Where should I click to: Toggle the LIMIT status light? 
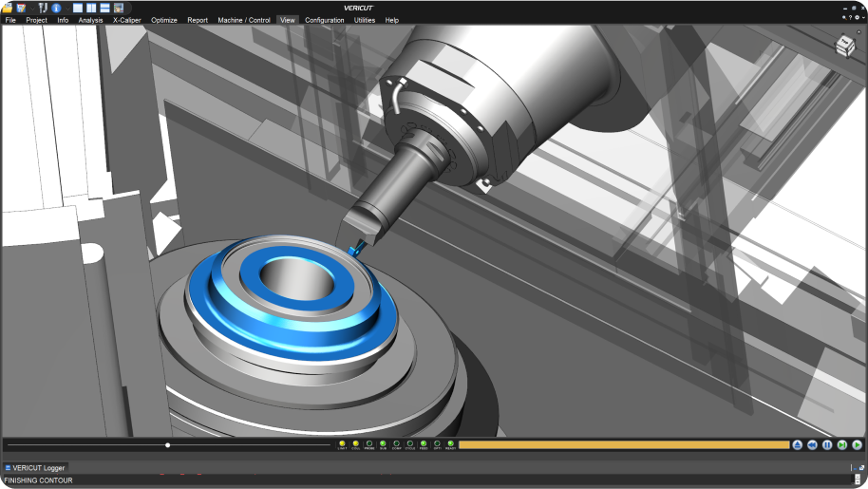(x=342, y=443)
